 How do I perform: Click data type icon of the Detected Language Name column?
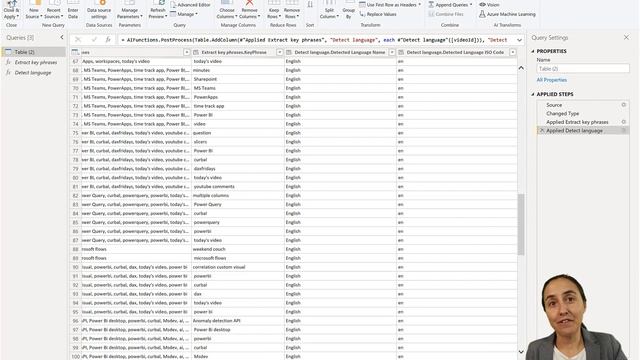(289, 52)
